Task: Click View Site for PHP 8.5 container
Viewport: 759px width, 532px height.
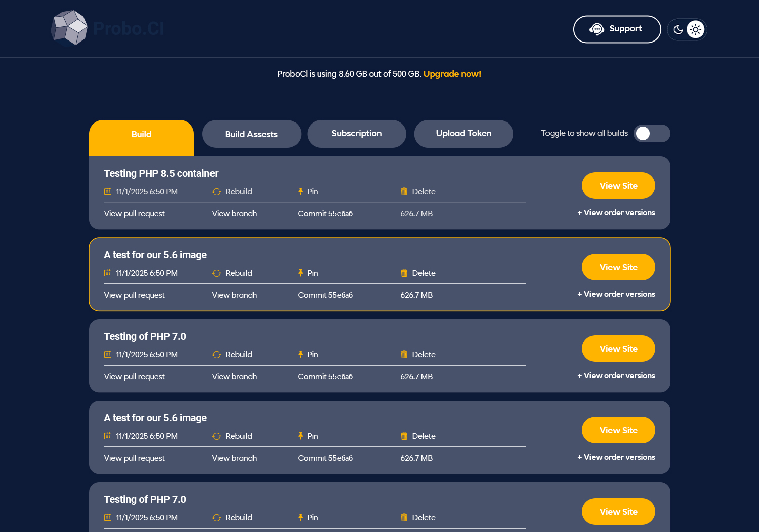Action: pos(618,186)
